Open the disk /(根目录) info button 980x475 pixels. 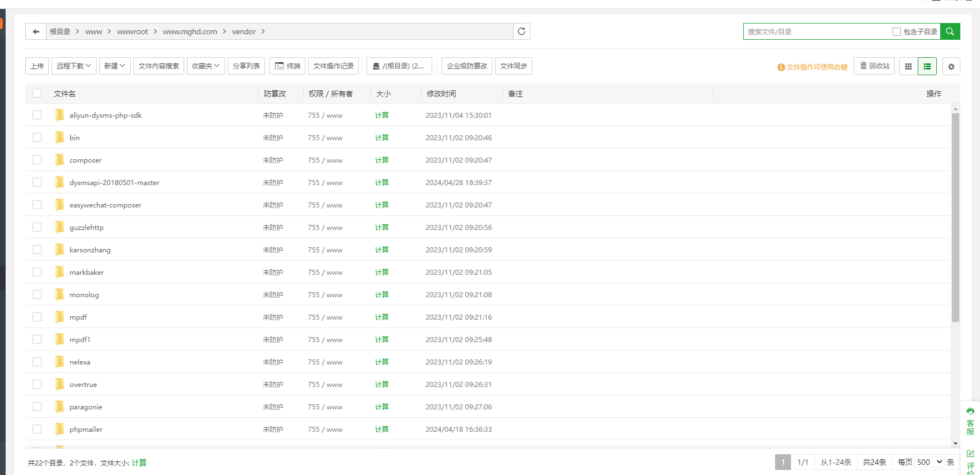399,66
